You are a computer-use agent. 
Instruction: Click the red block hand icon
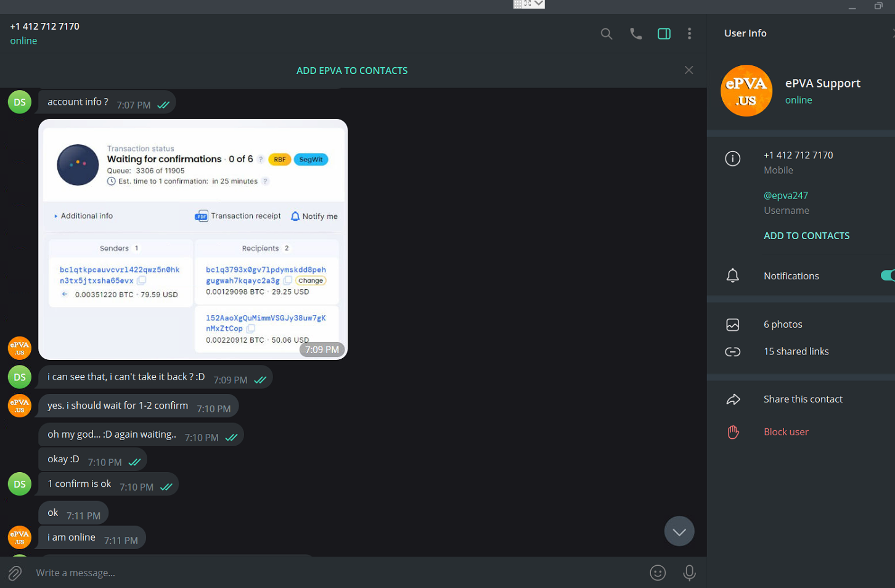732,432
